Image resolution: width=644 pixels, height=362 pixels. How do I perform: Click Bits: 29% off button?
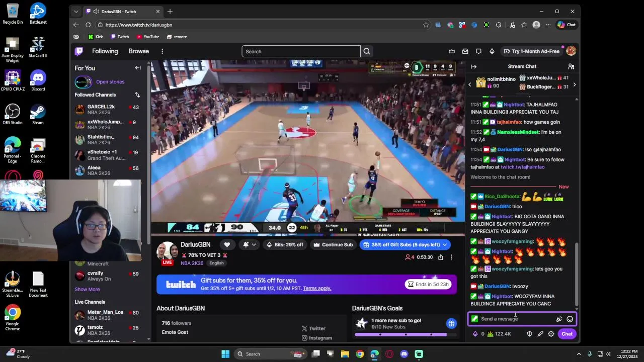pyautogui.click(x=285, y=244)
